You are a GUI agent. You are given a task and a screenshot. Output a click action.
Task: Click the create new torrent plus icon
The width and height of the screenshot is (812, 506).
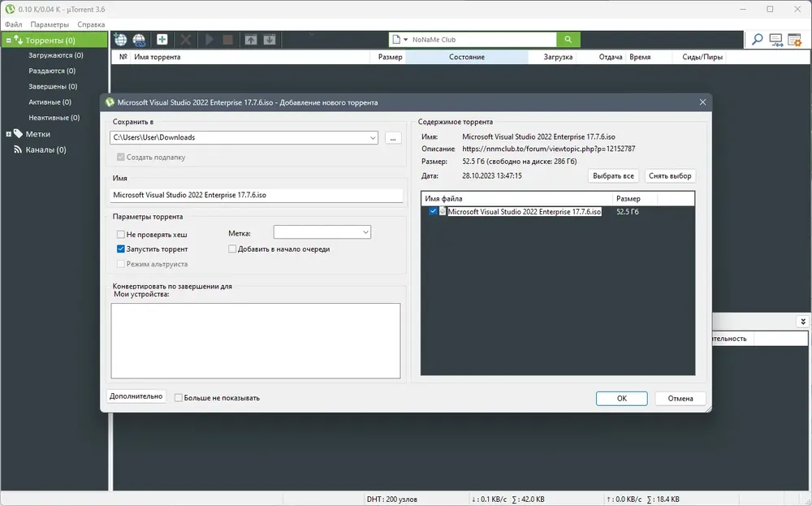(x=162, y=39)
